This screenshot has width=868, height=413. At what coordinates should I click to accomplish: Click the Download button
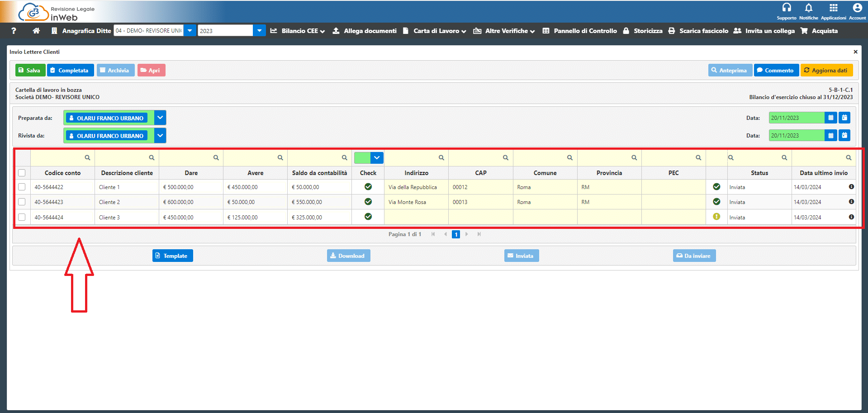tap(349, 256)
